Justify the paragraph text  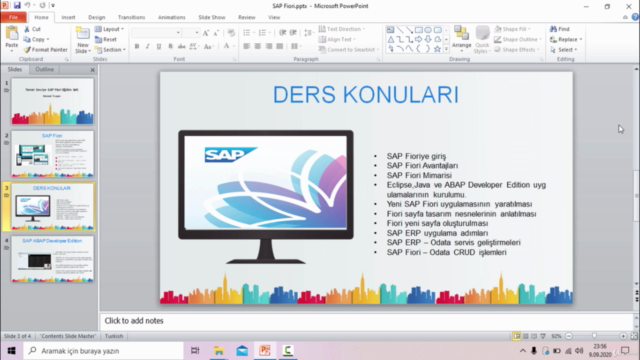[x=280, y=46]
